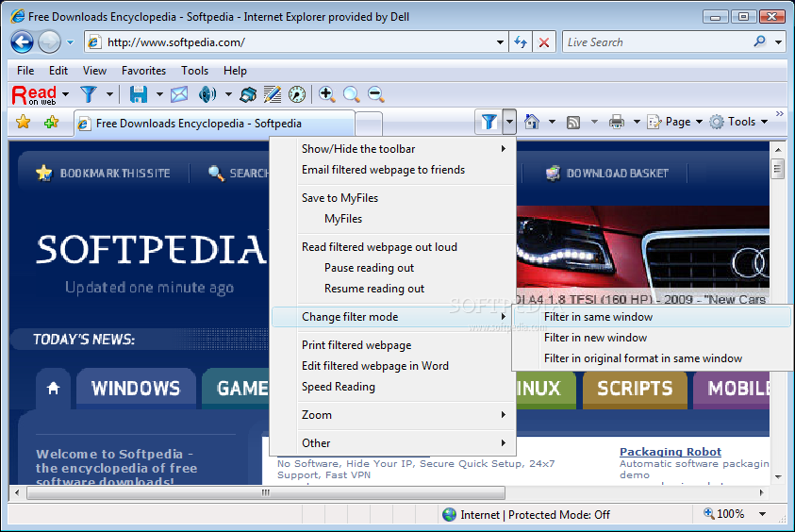Image resolution: width=795 pixels, height=532 pixels.
Task: Select Pause reading out
Action: (393, 268)
